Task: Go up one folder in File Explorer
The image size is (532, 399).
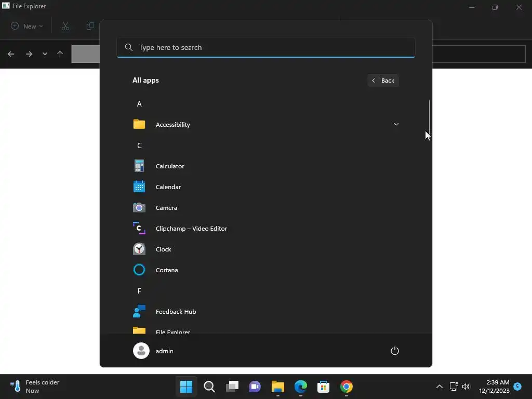Action: pyautogui.click(x=60, y=54)
